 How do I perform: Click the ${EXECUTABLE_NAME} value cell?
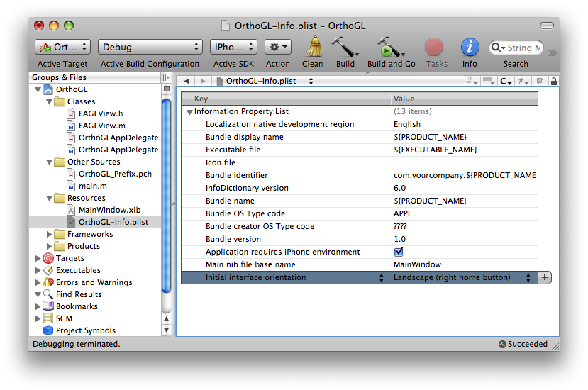click(465, 150)
